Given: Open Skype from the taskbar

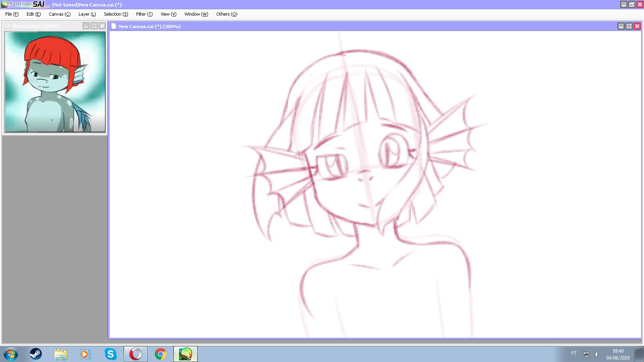Looking at the screenshot, I should pos(110,354).
